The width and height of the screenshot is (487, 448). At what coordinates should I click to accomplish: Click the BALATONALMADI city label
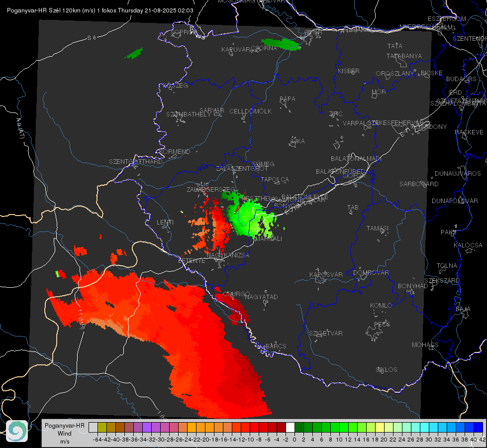356,159
